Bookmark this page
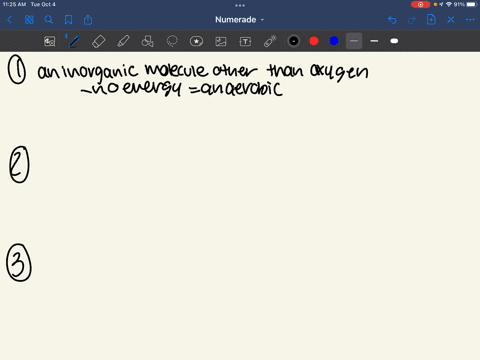The height and width of the screenshot is (360, 480). coord(68,20)
